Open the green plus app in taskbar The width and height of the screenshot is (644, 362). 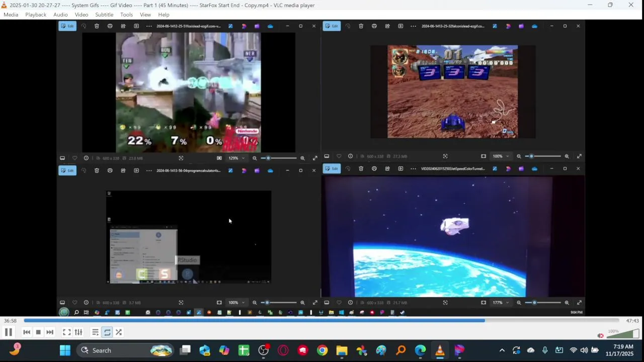click(x=244, y=350)
